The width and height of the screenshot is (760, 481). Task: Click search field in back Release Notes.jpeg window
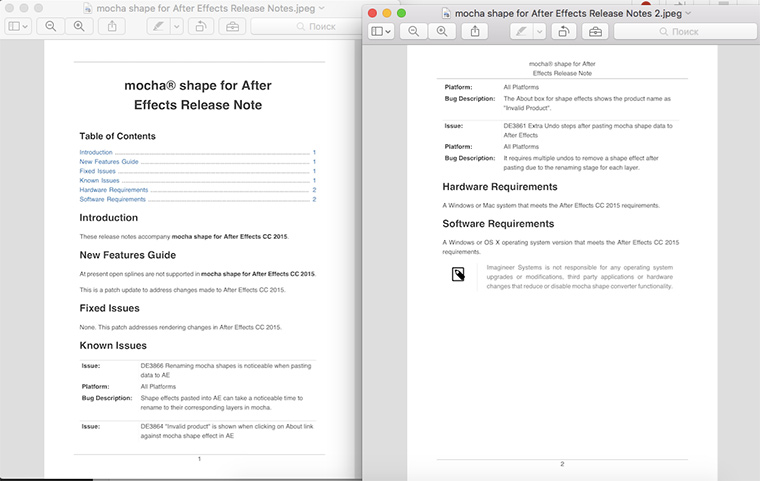tap(306, 26)
